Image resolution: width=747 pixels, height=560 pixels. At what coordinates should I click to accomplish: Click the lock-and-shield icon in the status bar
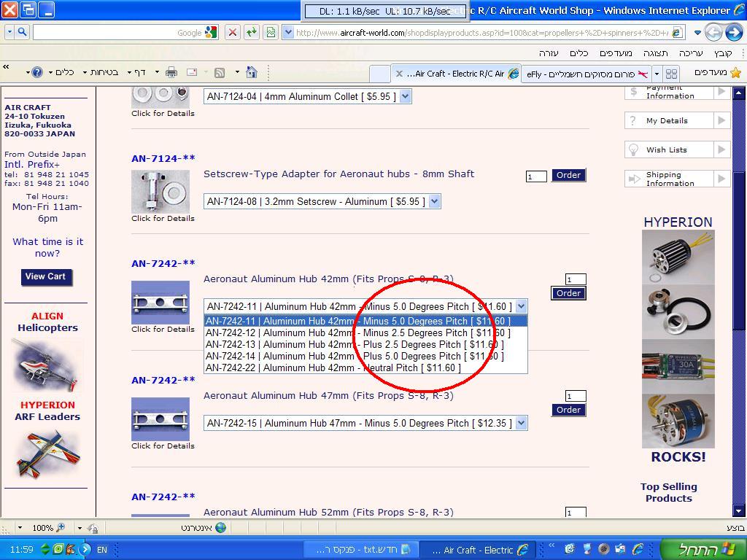tap(93, 528)
